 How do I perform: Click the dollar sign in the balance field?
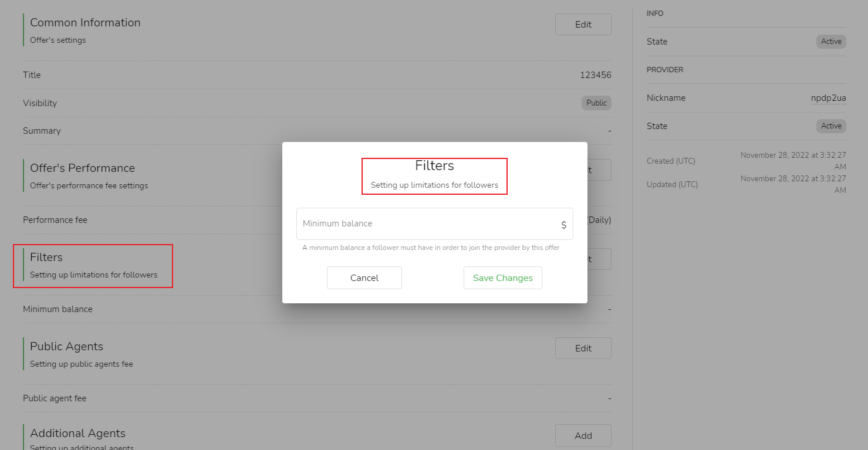coord(563,225)
